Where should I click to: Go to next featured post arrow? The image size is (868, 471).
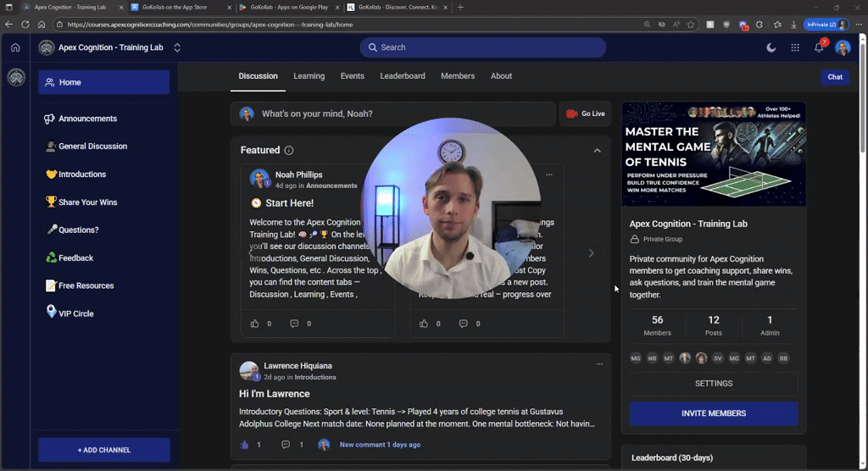pyautogui.click(x=591, y=253)
